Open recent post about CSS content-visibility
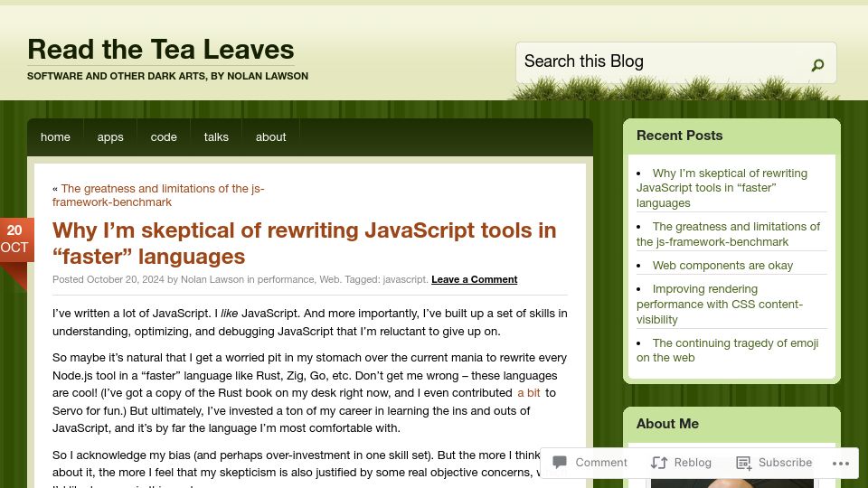 click(x=720, y=305)
